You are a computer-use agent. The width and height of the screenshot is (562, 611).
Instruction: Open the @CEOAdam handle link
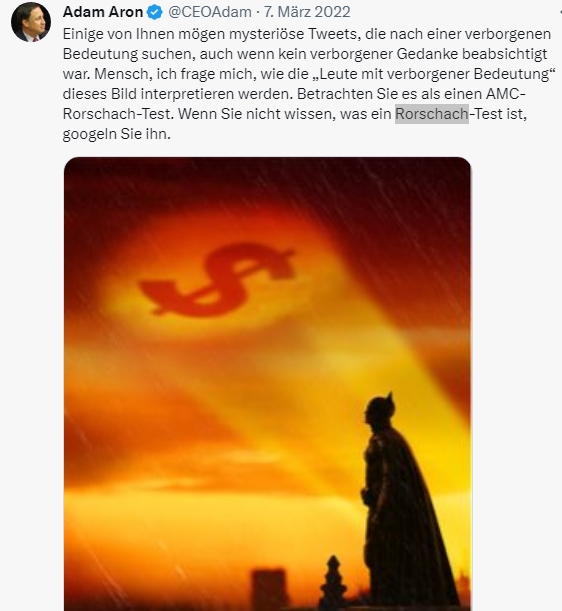tap(210, 12)
